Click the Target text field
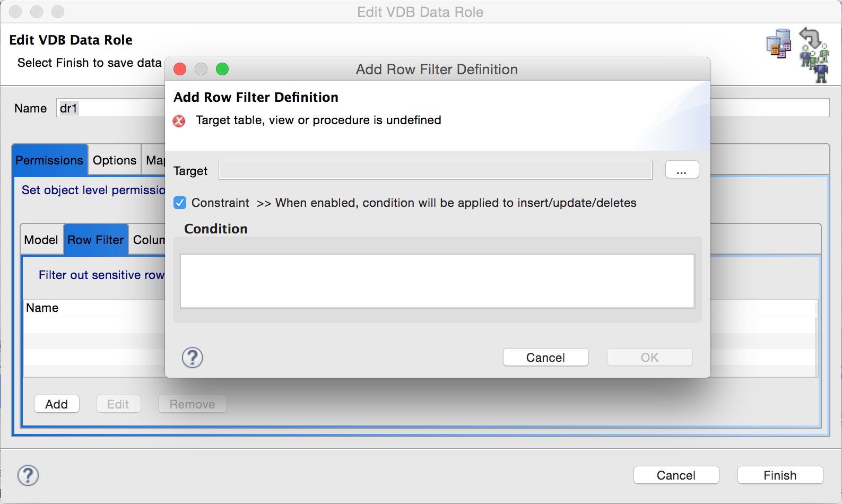The width and height of the screenshot is (842, 504). 435,170
